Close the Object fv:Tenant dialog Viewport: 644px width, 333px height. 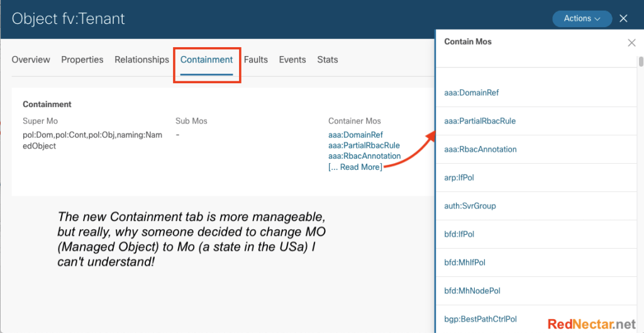pos(623,18)
